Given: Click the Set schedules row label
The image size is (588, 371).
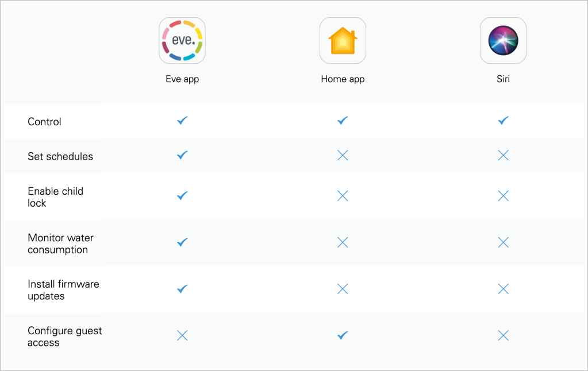Looking at the screenshot, I should coord(60,156).
